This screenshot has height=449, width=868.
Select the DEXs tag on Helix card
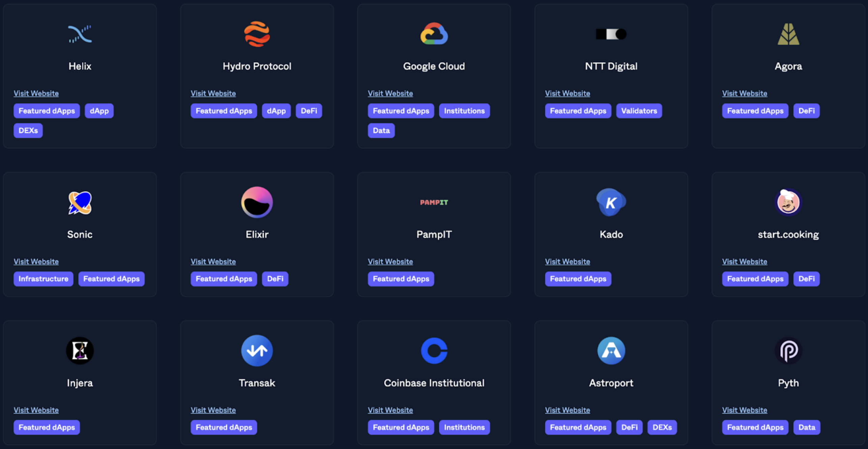click(28, 130)
